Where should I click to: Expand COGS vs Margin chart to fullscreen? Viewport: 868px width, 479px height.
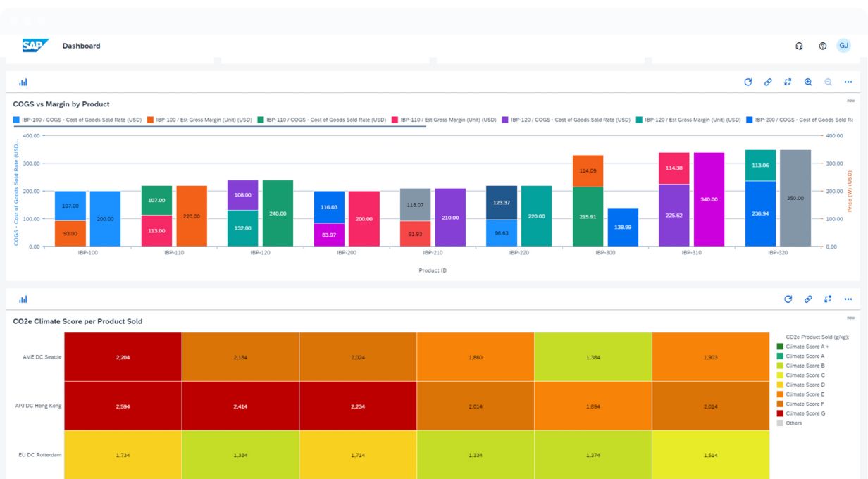click(788, 82)
